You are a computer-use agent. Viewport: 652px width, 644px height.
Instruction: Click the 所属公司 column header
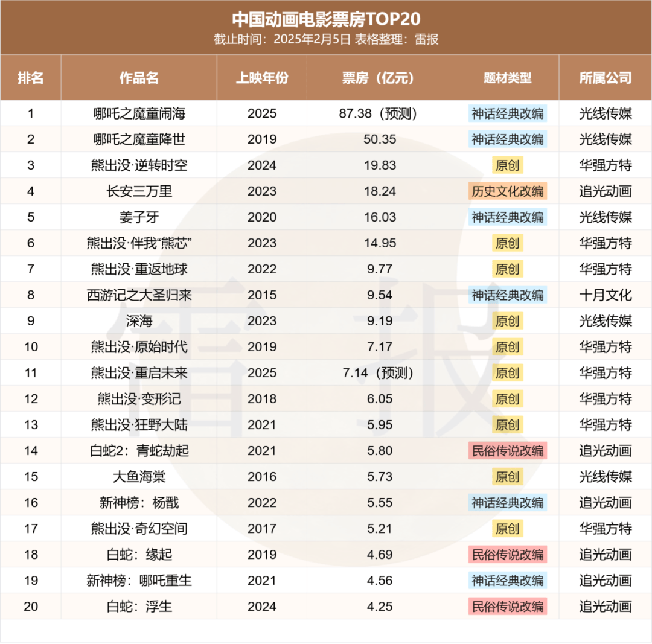point(606,78)
